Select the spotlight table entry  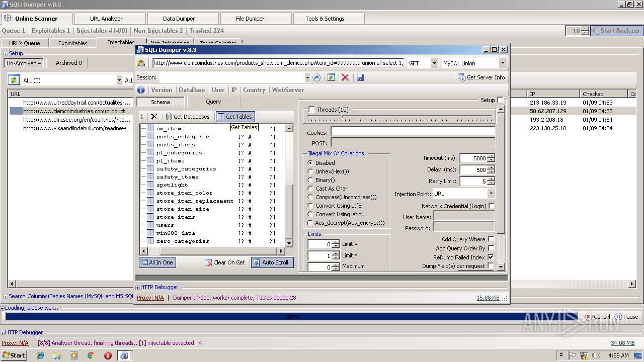pyautogui.click(x=172, y=185)
